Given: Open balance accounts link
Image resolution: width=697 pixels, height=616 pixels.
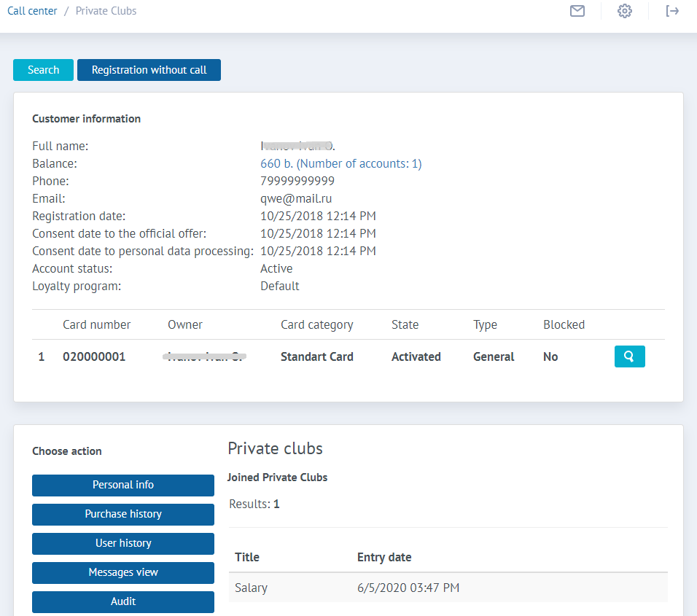Looking at the screenshot, I should click(340, 163).
